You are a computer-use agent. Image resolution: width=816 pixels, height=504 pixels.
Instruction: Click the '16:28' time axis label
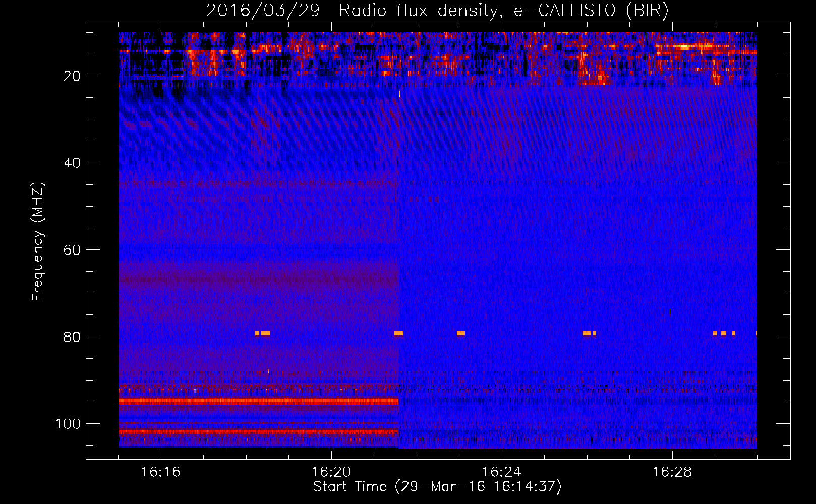click(x=672, y=472)
